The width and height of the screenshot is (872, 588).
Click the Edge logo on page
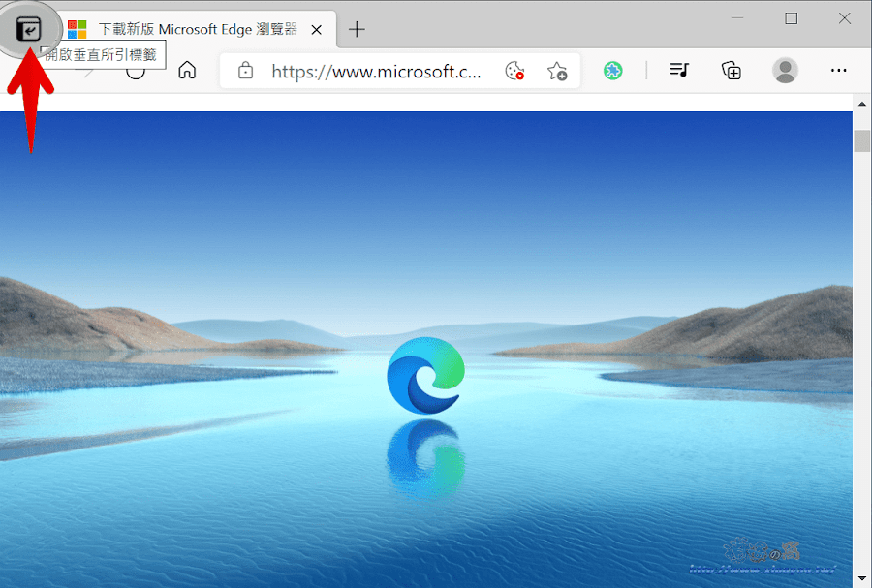(x=426, y=376)
